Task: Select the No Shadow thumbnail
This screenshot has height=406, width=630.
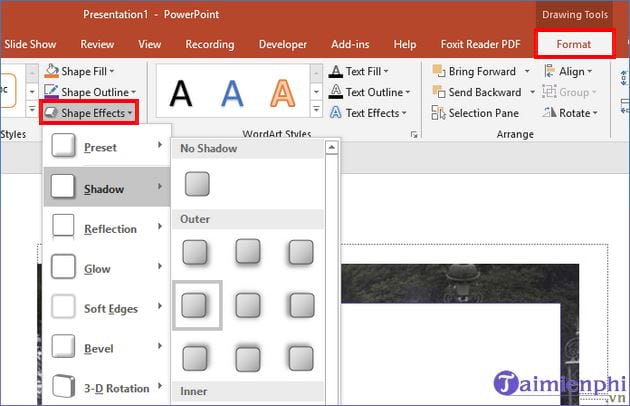Action: (x=197, y=184)
